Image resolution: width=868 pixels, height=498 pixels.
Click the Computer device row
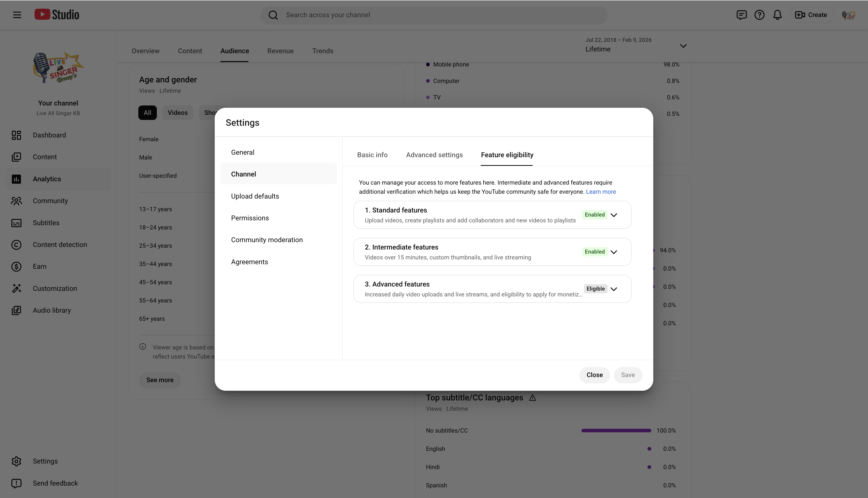pos(553,81)
